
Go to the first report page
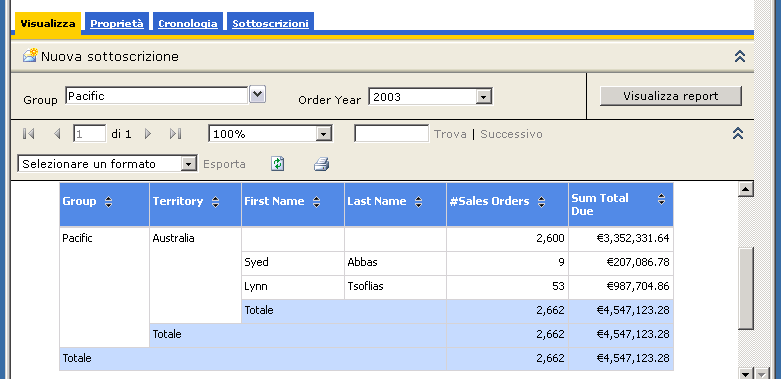tap(28, 133)
